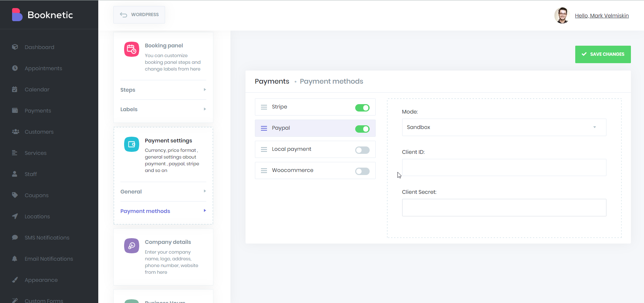Open the Labels settings section

click(x=163, y=110)
